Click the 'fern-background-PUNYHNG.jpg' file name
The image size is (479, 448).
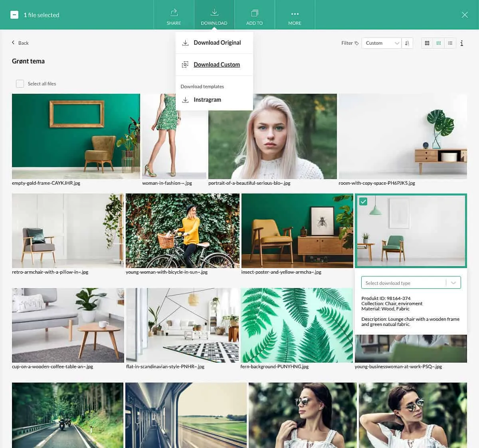click(x=275, y=366)
